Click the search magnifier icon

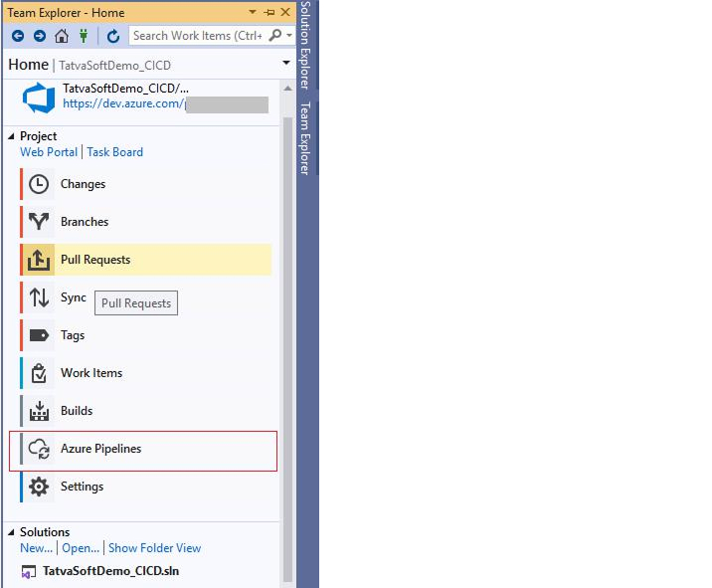(x=275, y=36)
